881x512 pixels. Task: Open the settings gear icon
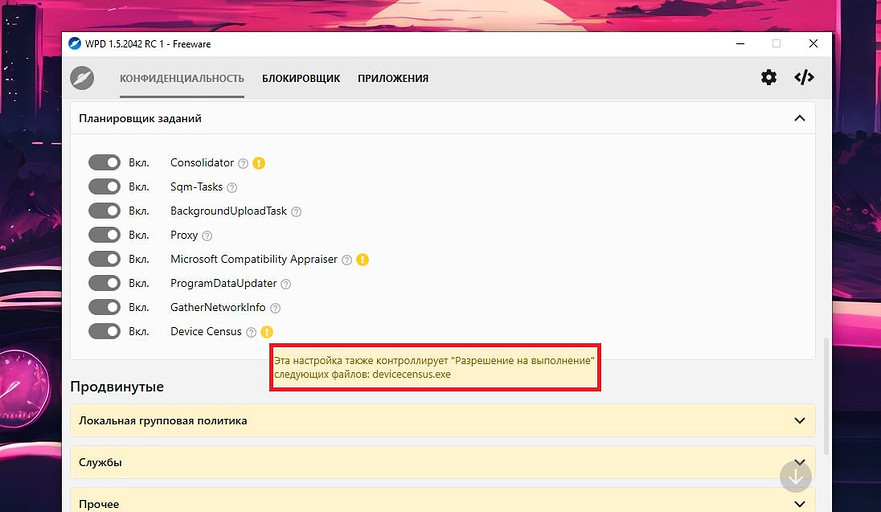point(768,77)
